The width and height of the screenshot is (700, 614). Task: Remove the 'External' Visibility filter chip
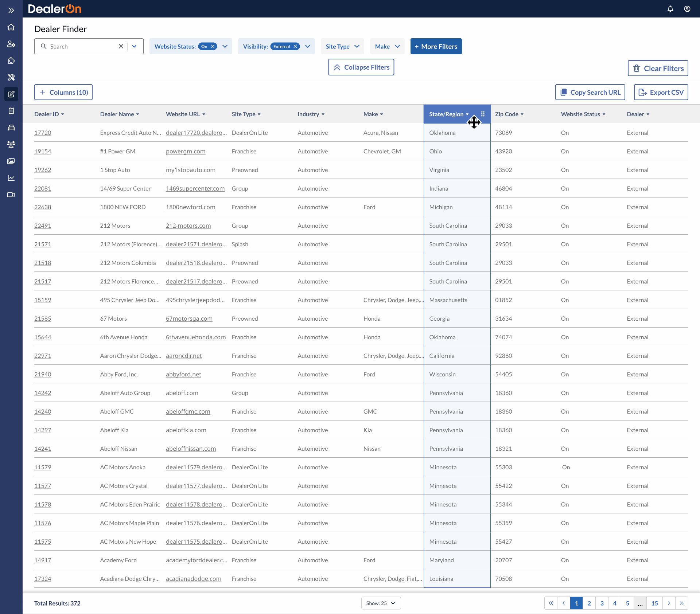tap(295, 46)
